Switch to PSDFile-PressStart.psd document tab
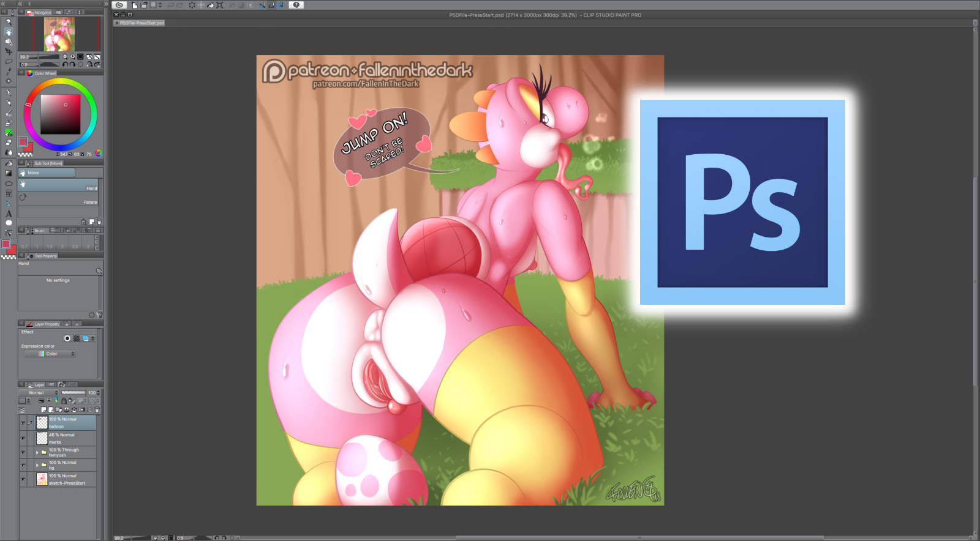Screen dimensions: 980x541 [140, 23]
